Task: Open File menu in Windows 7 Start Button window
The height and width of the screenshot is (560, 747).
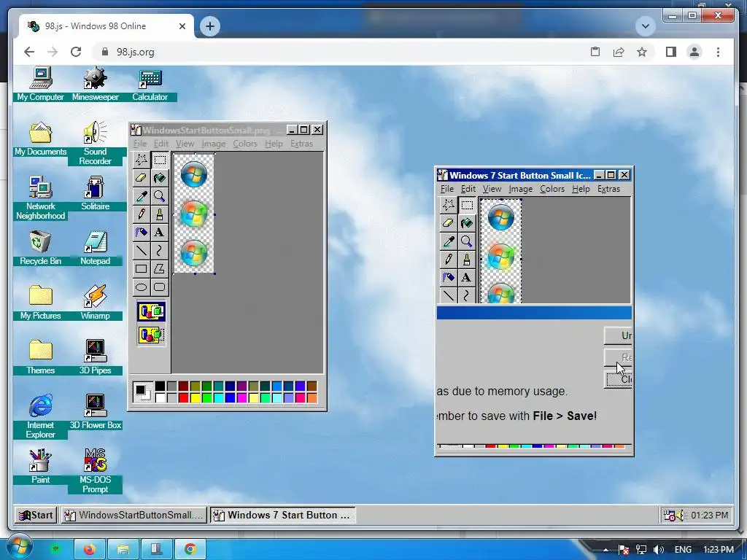Action: (x=447, y=189)
